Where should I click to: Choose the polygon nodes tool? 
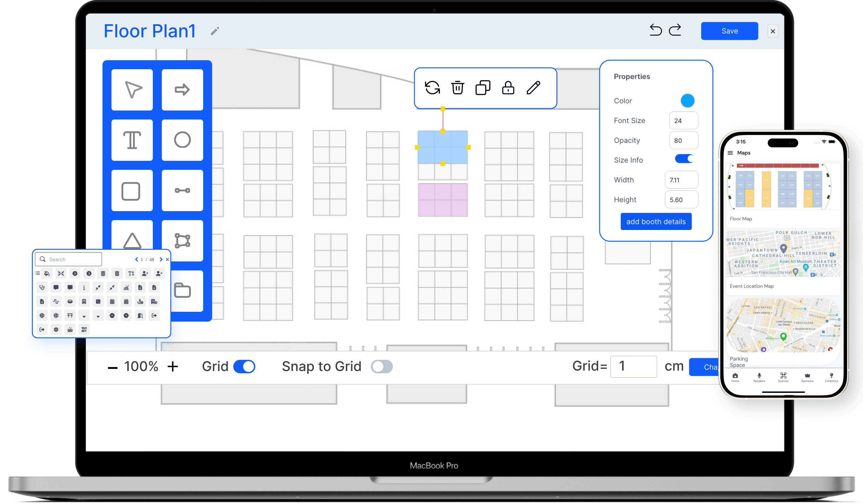click(x=182, y=240)
